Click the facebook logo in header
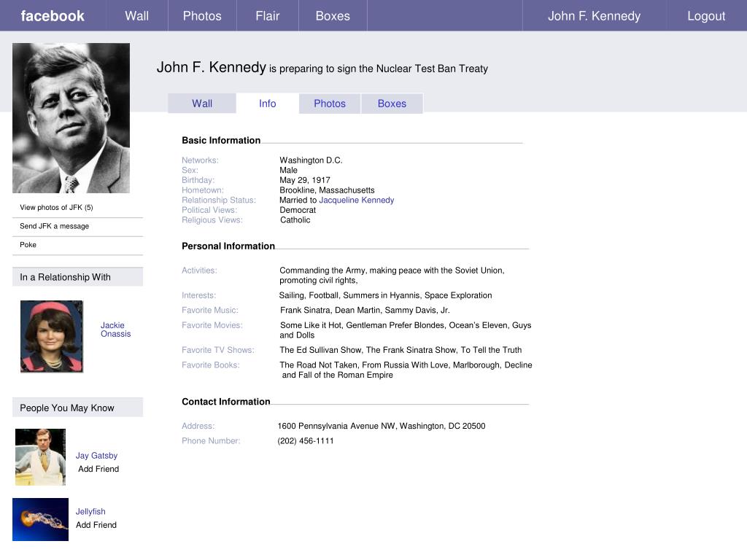 53,16
